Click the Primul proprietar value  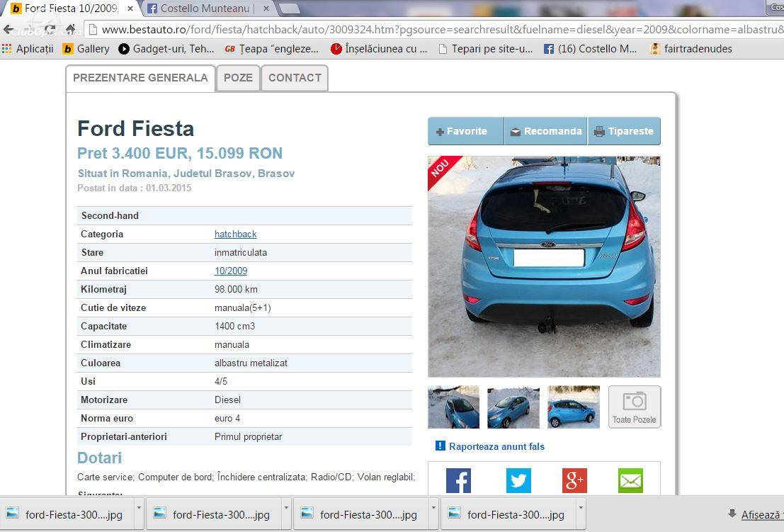pyautogui.click(x=248, y=436)
